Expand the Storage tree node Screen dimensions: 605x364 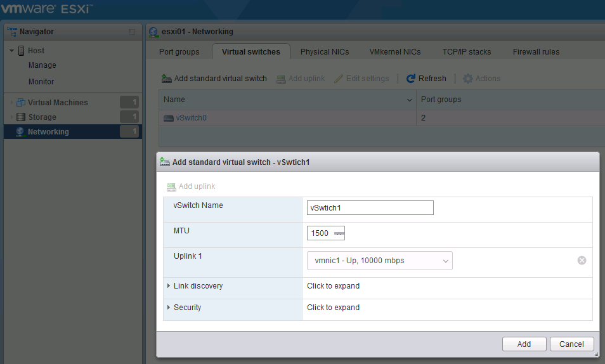12,117
